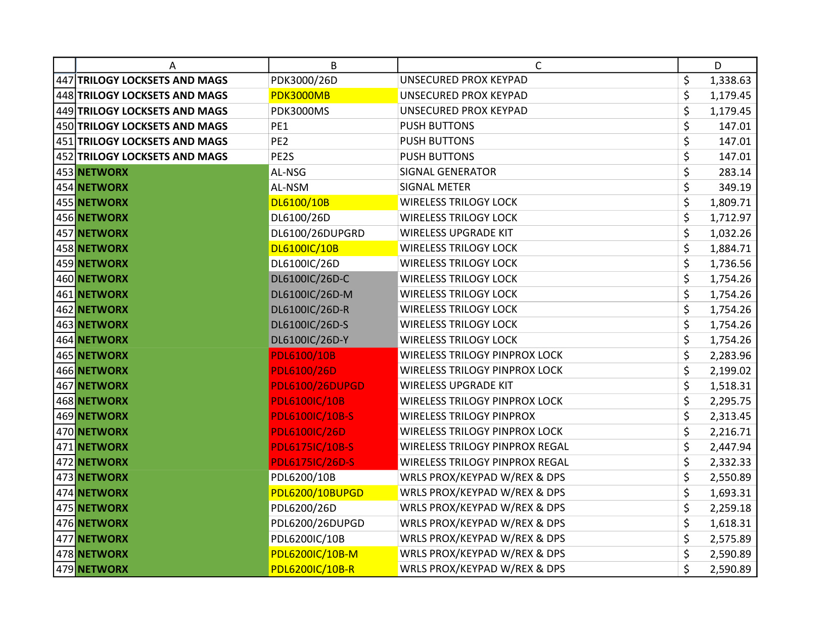834x644 pixels.
Task: Click yellow cell PDL6200/10BUPGD
Action: [334, 493]
